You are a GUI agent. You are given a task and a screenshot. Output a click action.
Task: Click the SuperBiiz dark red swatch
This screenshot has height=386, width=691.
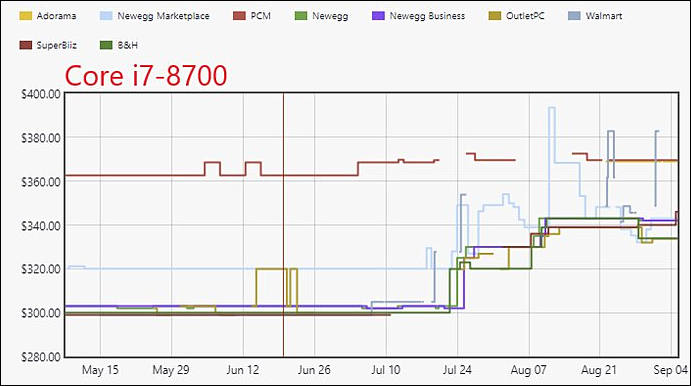point(26,45)
